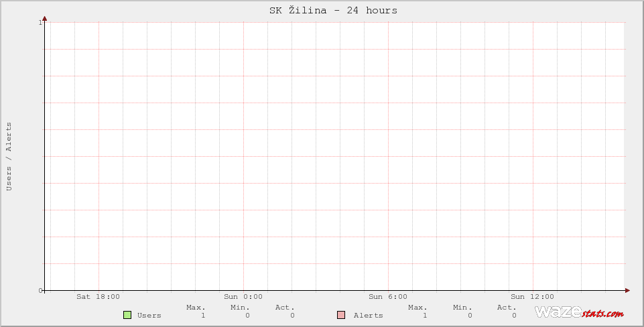This screenshot has height=327, width=644.
Task: Click the Sun 6:00 time axis label
Action: [x=388, y=296]
